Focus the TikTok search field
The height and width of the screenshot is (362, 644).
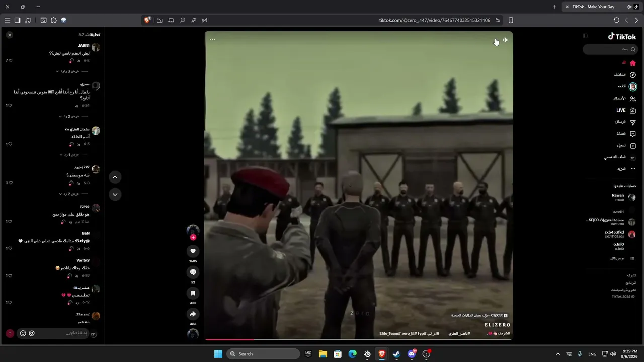click(x=610, y=49)
